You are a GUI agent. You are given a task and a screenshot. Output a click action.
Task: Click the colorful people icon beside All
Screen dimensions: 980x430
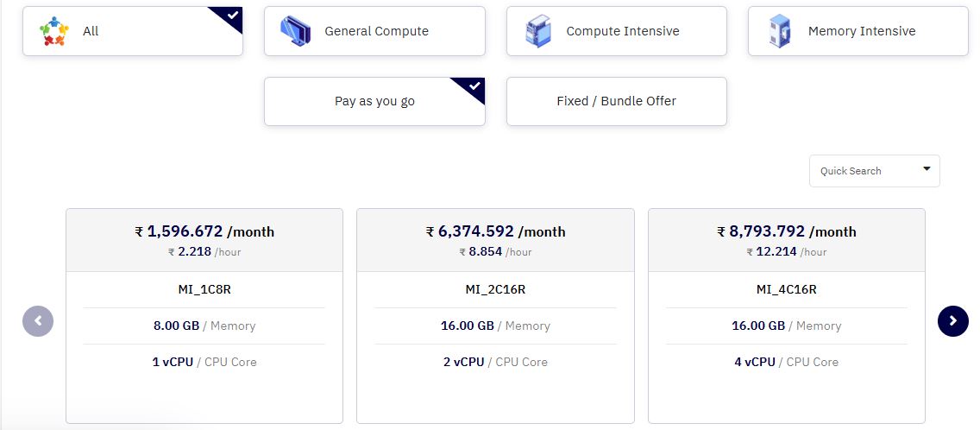coord(54,31)
